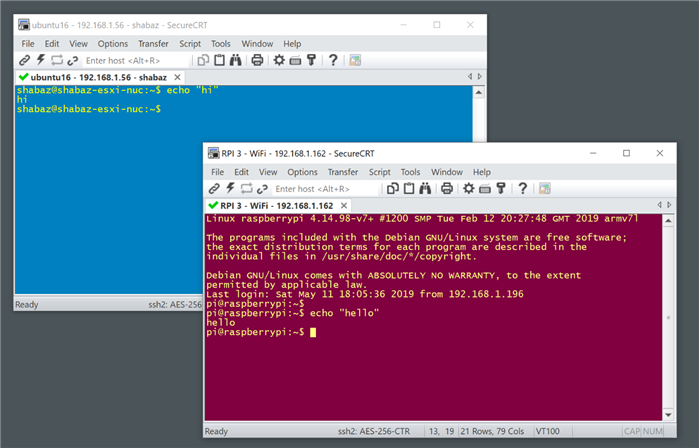Image resolution: width=699 pixels, height=448 pixels.
Task: Select the ubuntu16 - 192.168.1.56 session tab
Action: [99, 77]
